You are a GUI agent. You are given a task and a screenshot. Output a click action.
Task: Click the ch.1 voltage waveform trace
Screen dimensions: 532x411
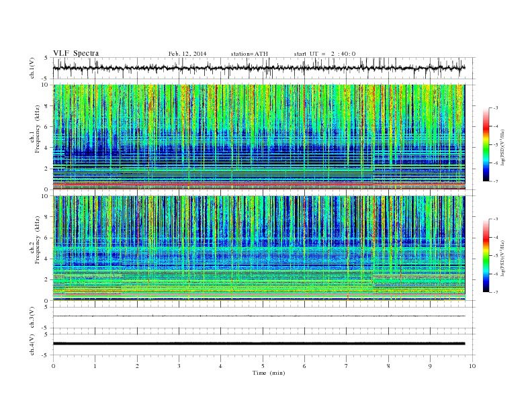(x=259, y=68)
